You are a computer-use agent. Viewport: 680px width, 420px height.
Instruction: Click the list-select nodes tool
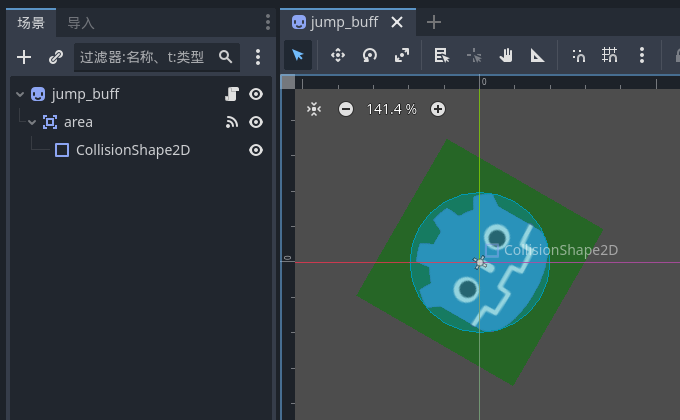pyautogui.click(x=442, y=56)
